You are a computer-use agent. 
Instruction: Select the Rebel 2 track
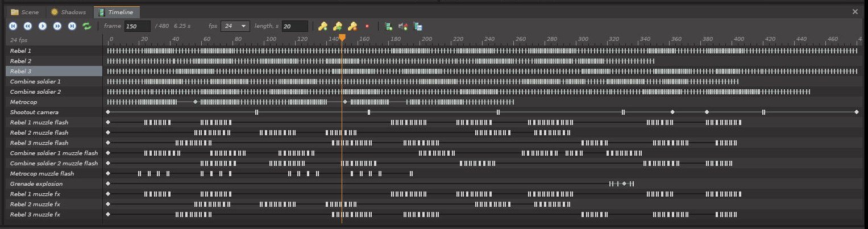(x=54, y=61)
